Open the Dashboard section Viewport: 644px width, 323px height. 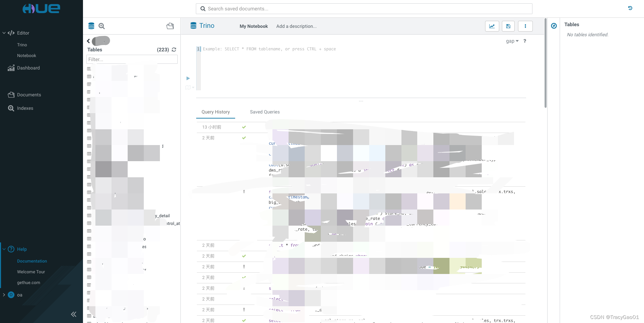coord(28,68)
